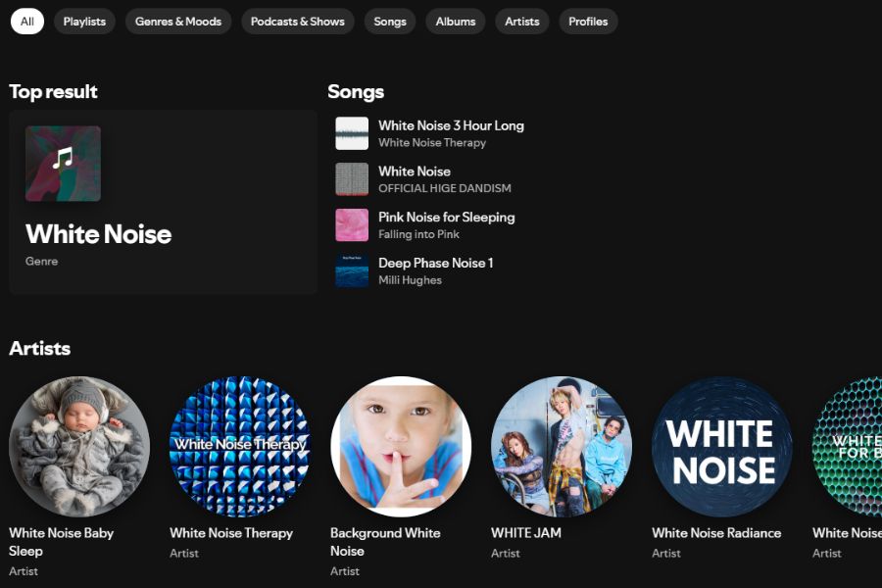
Task: Click the Pink Noise for Sleeping title
Action: 447,218
